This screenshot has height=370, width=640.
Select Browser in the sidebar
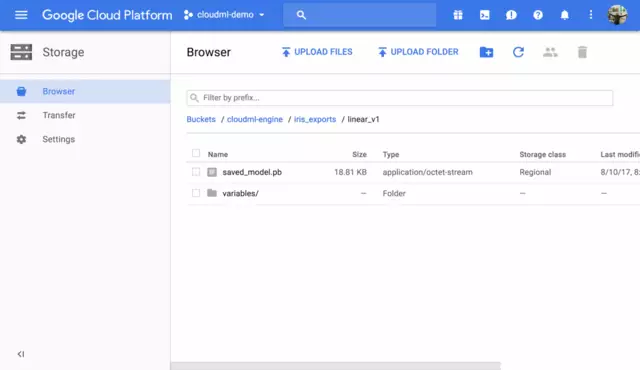coord(85,91)
